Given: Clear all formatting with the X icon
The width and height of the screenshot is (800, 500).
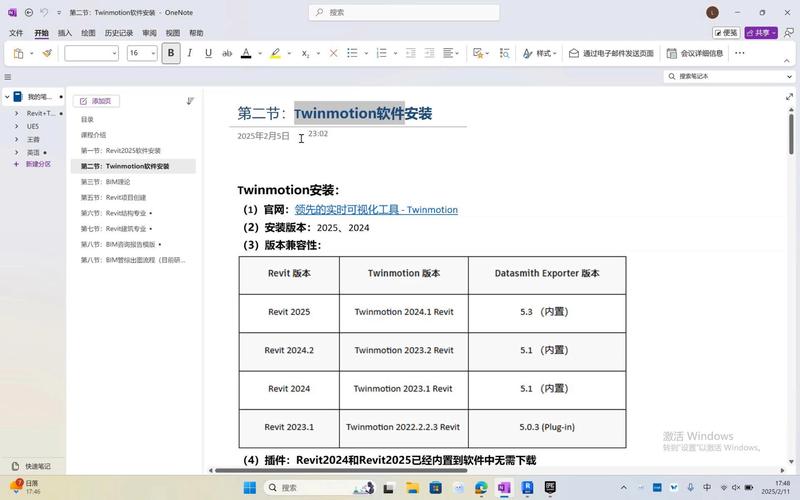Looking at the screenshot, I should pyautogui.click(x=333, y=53).
